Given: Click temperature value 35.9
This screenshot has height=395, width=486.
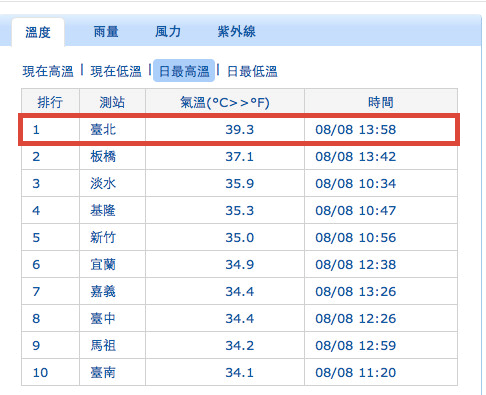Looking at the screenshot, I should [240, 183].
